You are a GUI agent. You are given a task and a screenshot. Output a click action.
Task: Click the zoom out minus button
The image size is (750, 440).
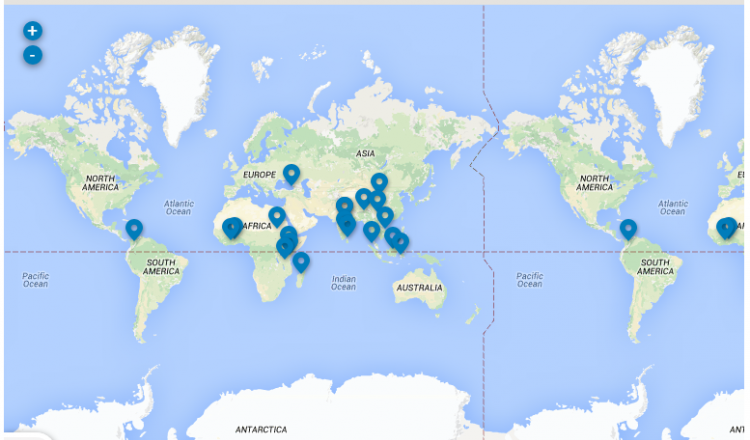click(x=32, y=54)
